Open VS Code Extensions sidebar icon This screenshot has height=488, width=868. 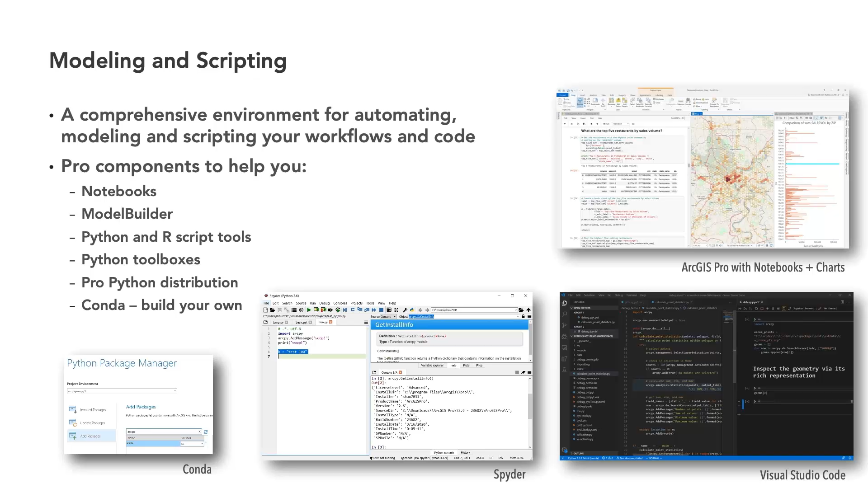tap(565, 359)
